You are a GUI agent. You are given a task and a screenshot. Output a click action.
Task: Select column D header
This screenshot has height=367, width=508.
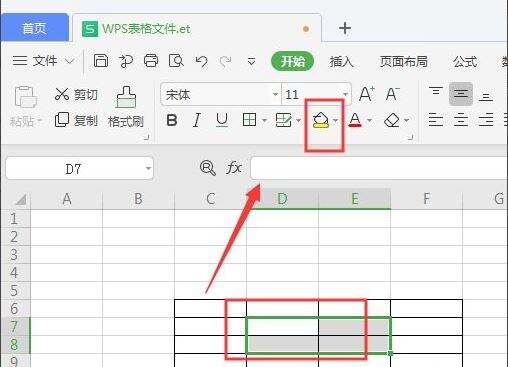coord(282,199)
